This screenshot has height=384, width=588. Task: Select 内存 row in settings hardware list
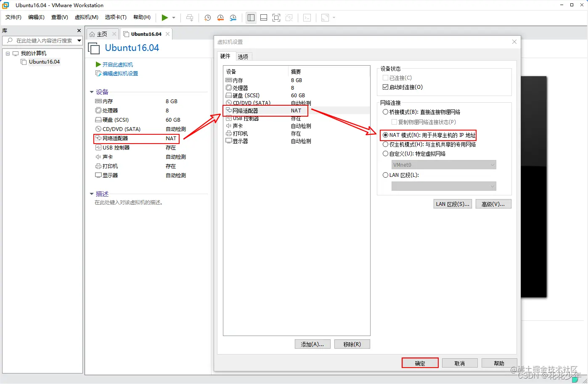(297, 80)
